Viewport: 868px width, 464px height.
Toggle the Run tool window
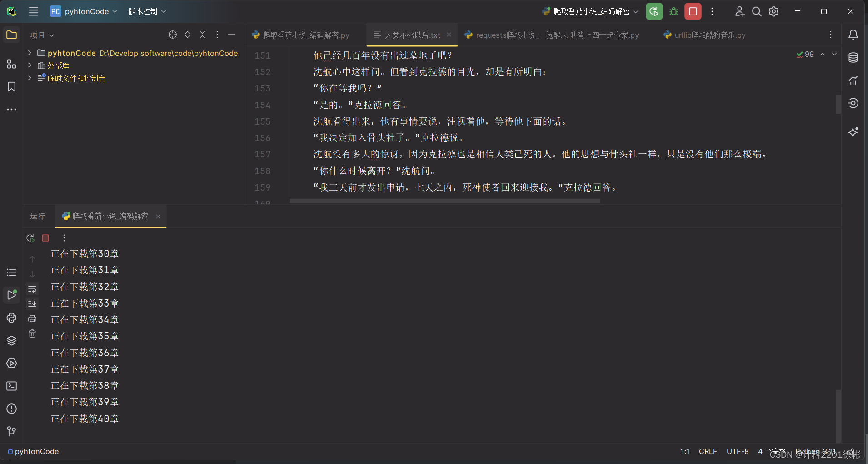tap(12, 295)
